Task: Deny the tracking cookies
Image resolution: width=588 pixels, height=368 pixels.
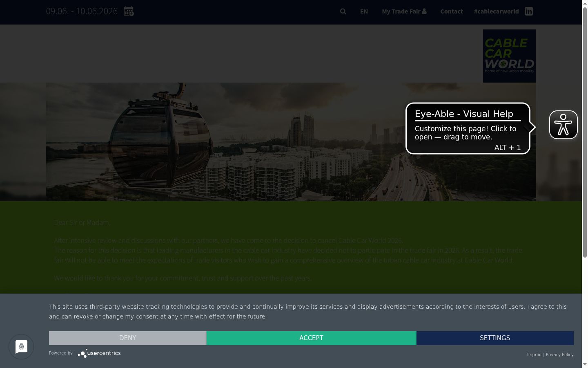Action: click(x=127, y=338)
